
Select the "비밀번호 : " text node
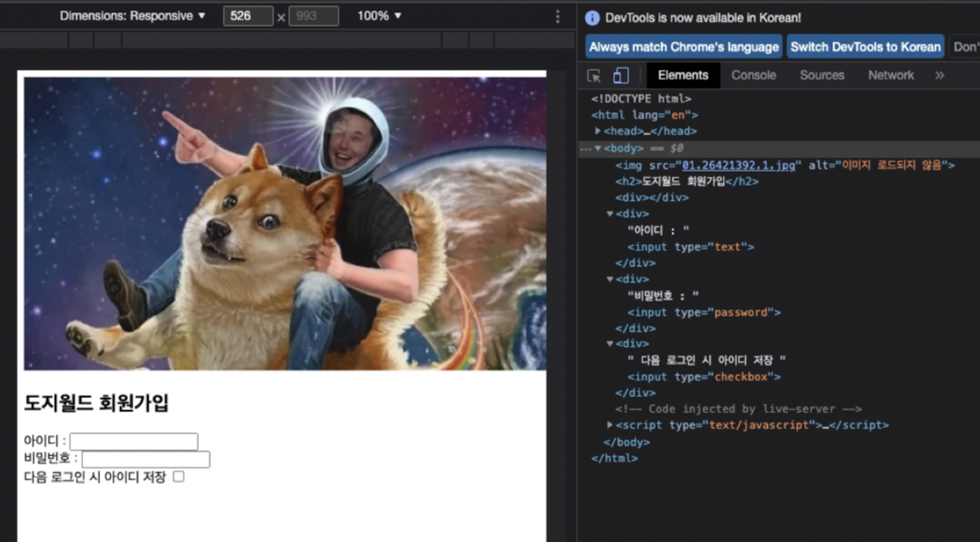663,295
